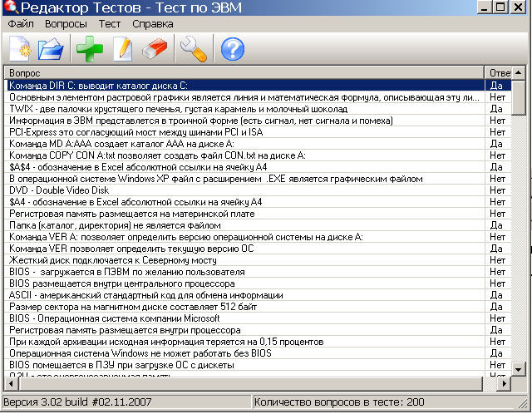Select row 'Команда VER A: позволяет определить'
The height and width of the screenshot is (414, 532).
click(258, 237)
